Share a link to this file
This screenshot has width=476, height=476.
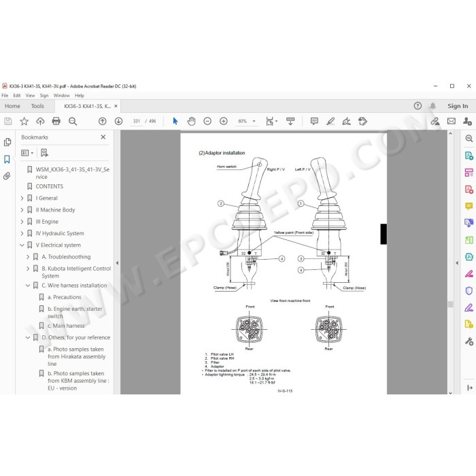(x=435, y=122)
